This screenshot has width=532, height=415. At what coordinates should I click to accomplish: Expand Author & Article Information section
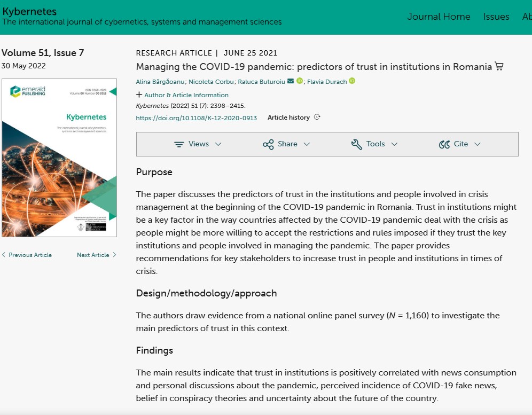(182, 95)
